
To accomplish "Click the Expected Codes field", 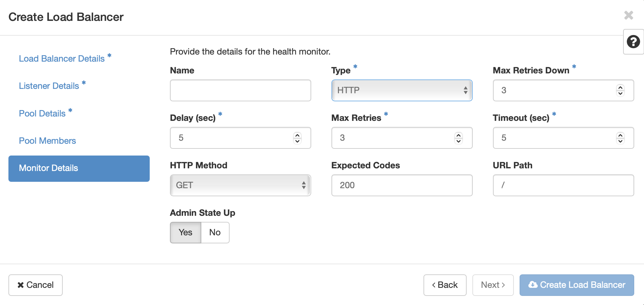I will click(402, 185).
